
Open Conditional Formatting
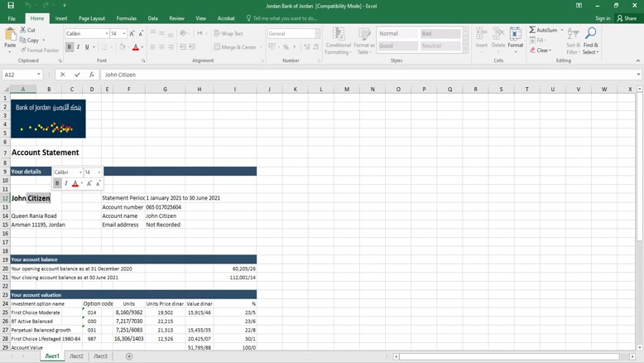coord(338,41)
